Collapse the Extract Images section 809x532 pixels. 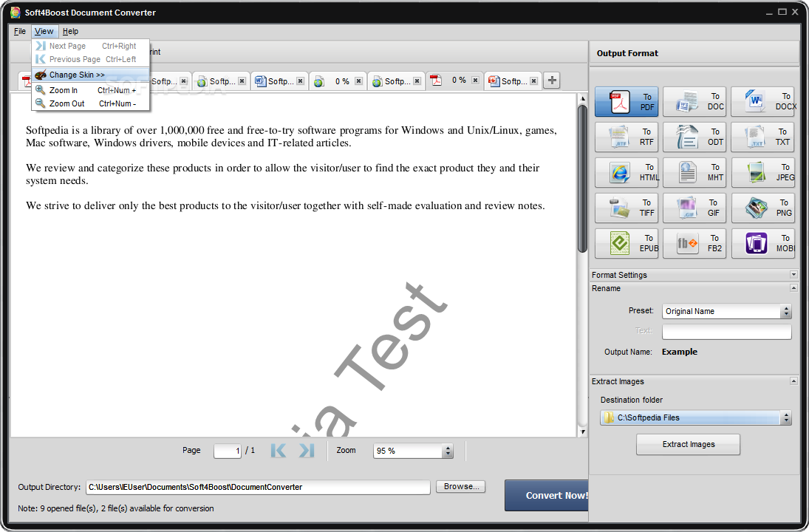tap(793, 381)
